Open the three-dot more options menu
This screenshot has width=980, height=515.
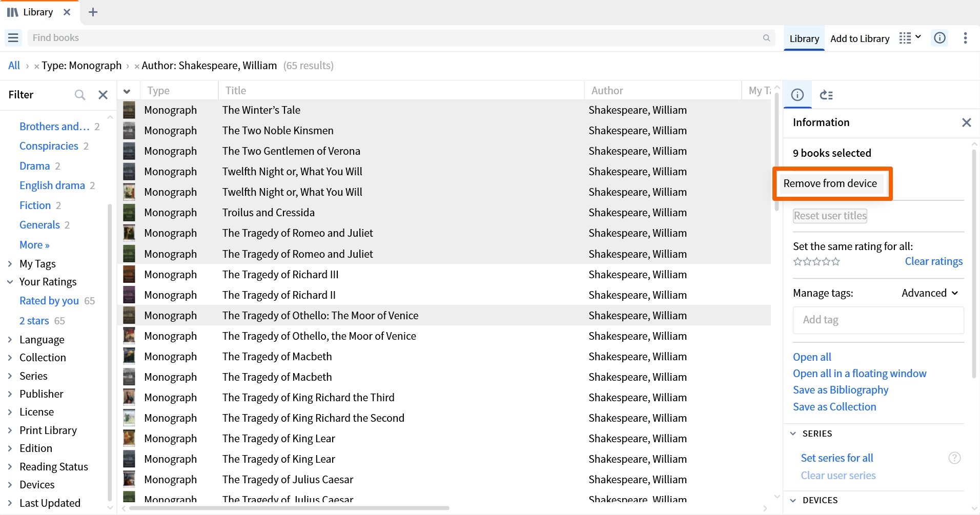pos(965,38)
